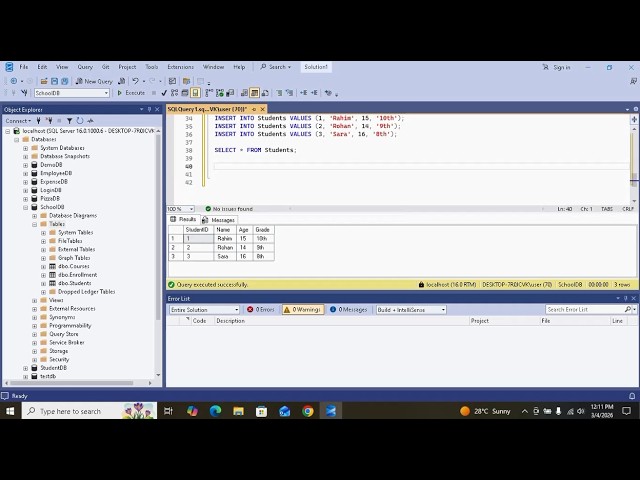Viewport: 640px width, 480px height.
Task: Click the Save All icon
Action: 64,81
